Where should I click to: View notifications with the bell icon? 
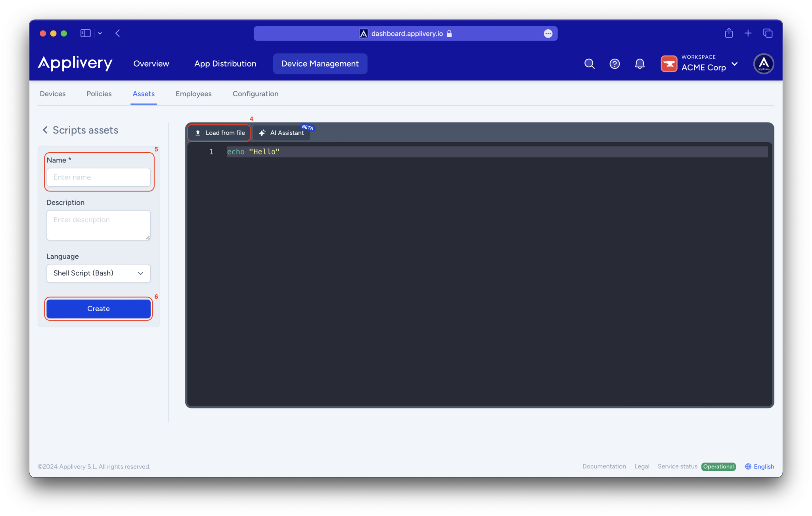point(640,63)
